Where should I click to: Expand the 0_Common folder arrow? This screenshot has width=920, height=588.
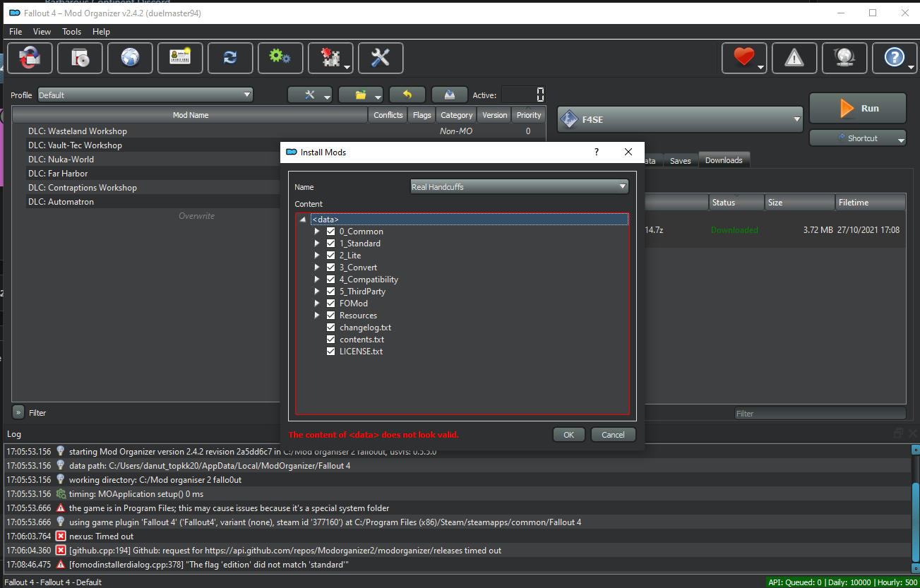317,232
